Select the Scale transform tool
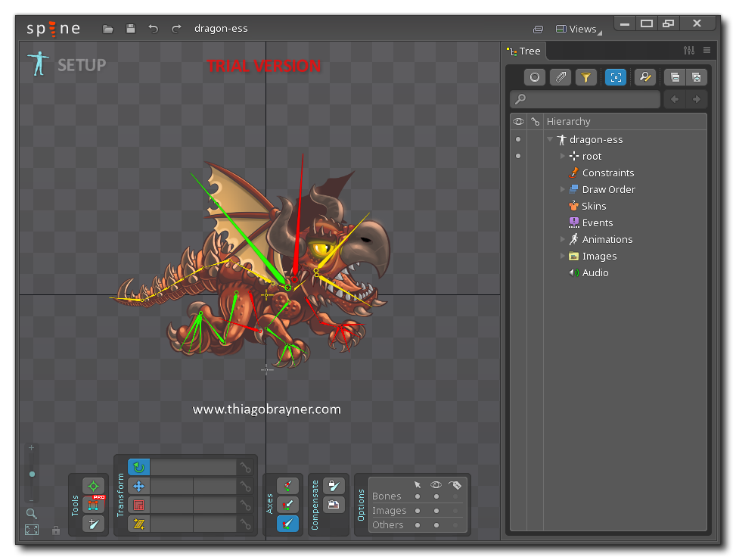Image resolution: width=736 pixels, height=560 pixels. pos(139,505)
